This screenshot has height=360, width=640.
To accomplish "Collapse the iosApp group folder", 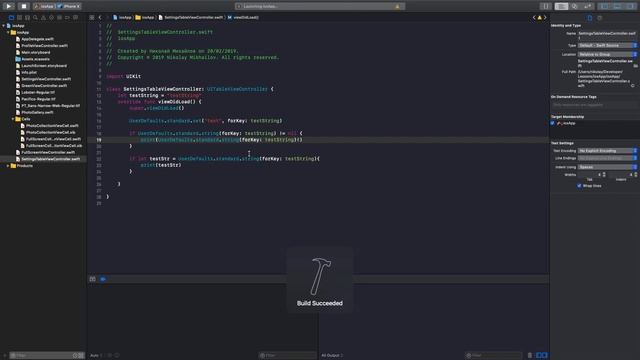I will 8,32.
